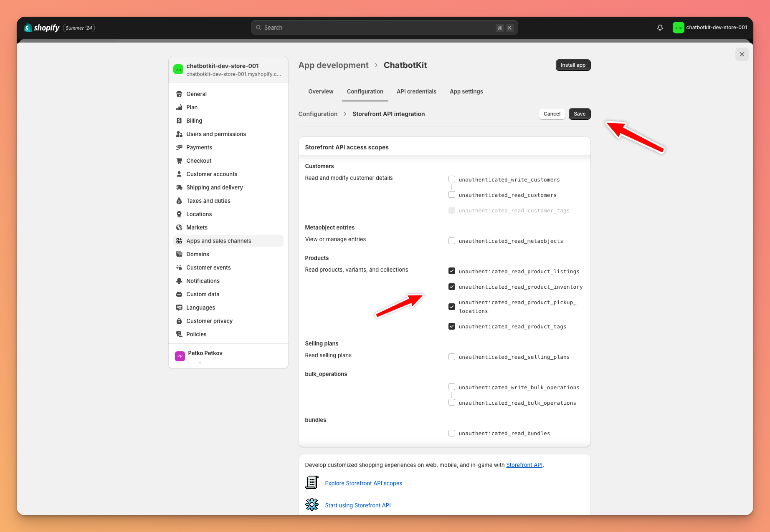The height and width of the screenshot is (532, 770).
Task: Focus the Search field in top bar
Action: coord(384,28)
